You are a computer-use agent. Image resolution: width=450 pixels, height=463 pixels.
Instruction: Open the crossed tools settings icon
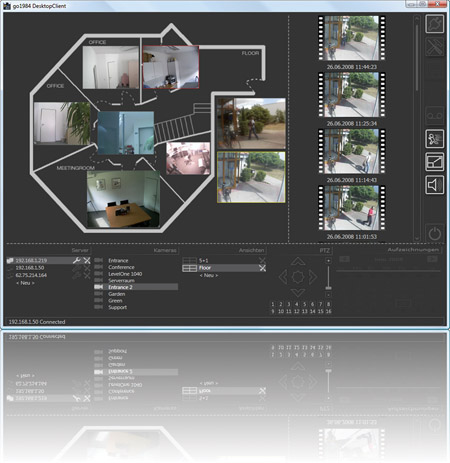coord(435,47)
